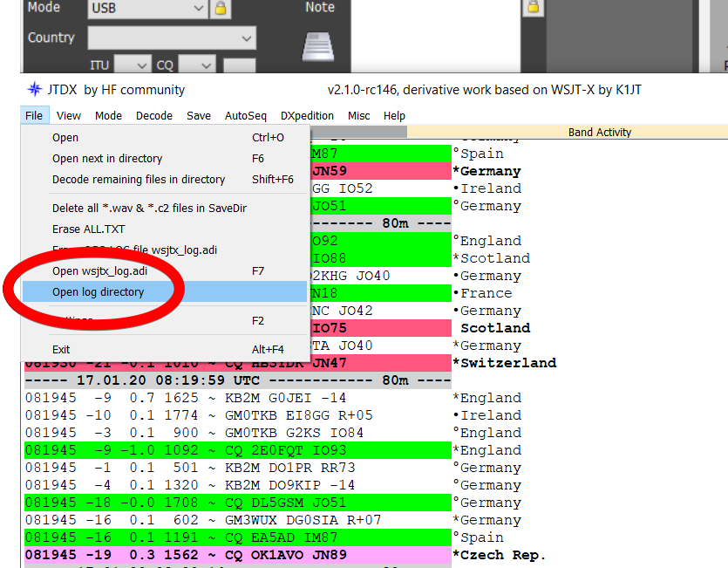Viewport: 728px width, 568px height.
Task: Open the Decode menu
Action: (154, 116)
